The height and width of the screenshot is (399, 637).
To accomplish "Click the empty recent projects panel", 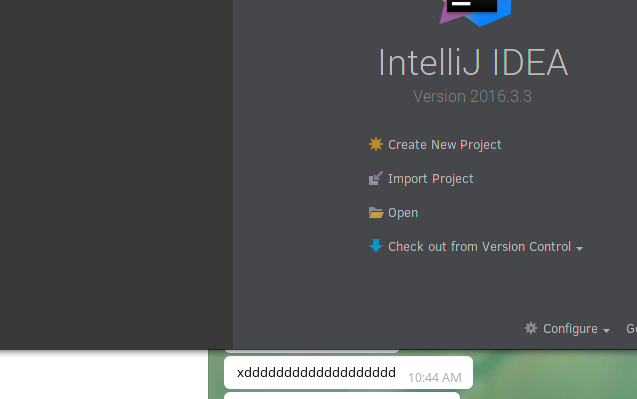I will pos(116,175).
